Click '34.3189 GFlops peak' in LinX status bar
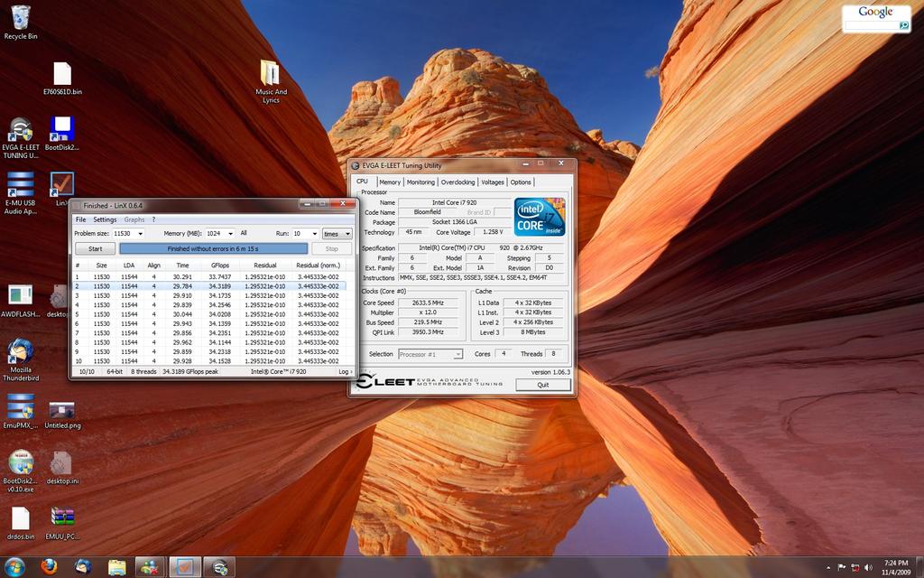Image resolution: width=924 pixels, height=578 pixels. tap(190, 371)
